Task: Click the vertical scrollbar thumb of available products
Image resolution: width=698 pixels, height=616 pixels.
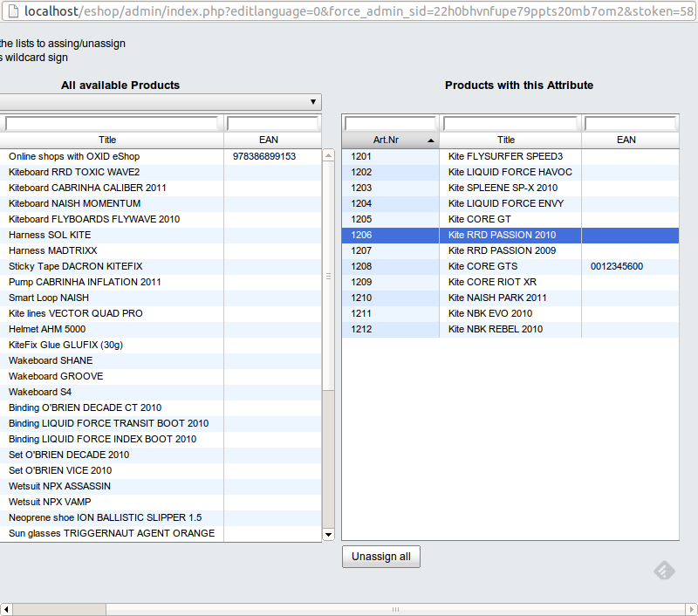Action: [x=328, y=275]
